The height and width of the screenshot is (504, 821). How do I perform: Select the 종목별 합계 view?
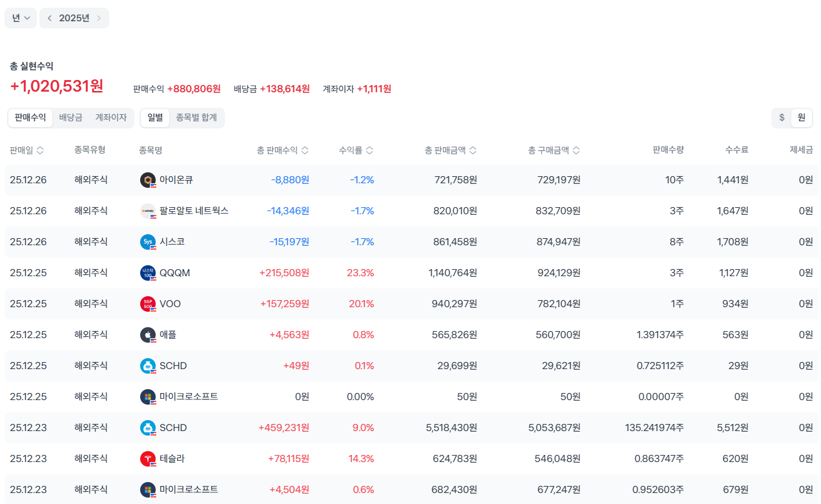[x=196, y=117]
